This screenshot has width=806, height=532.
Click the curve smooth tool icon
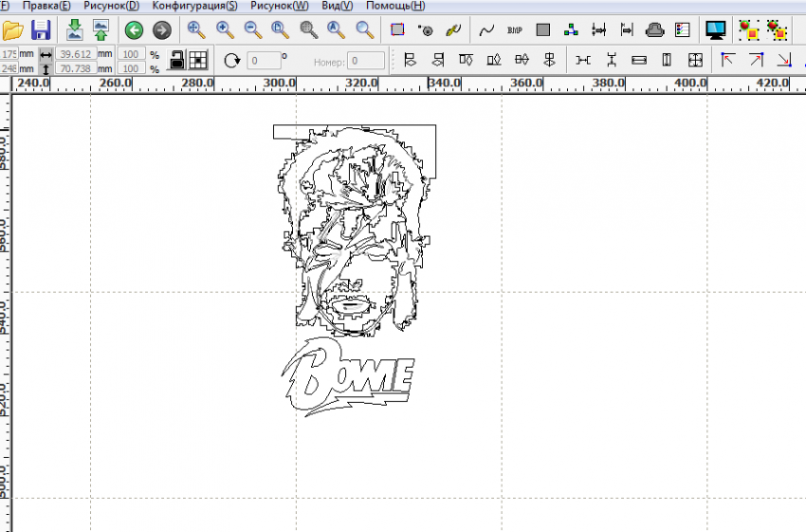486,30
